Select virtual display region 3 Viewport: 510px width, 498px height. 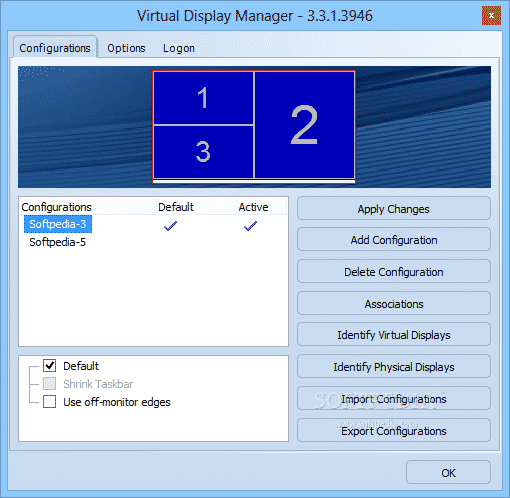(203, 152)
